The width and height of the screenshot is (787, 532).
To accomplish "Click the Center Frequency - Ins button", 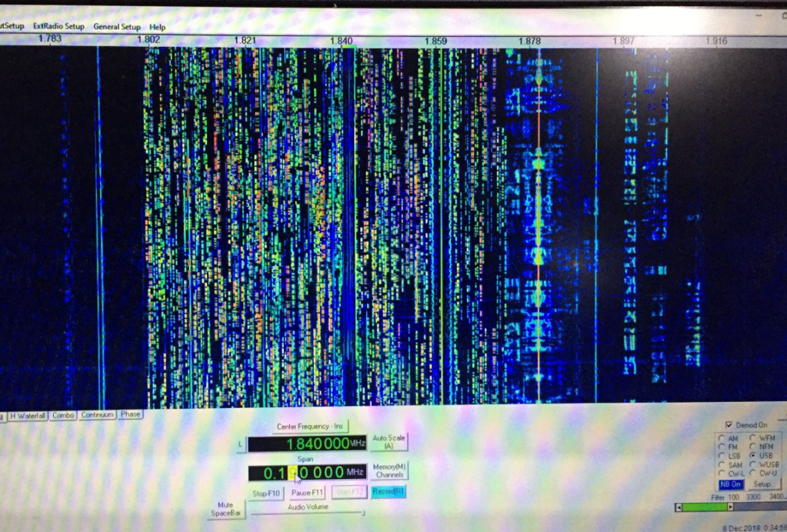I will point(310,426).
